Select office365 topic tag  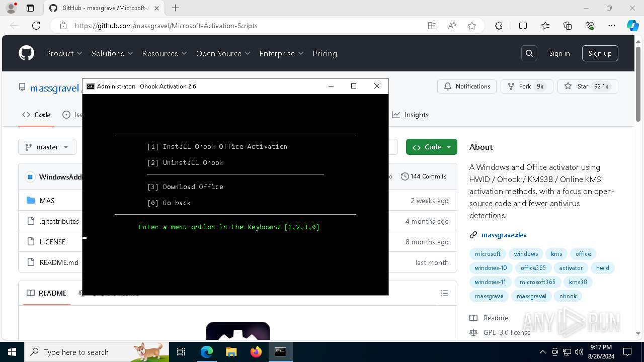[533, 268]
